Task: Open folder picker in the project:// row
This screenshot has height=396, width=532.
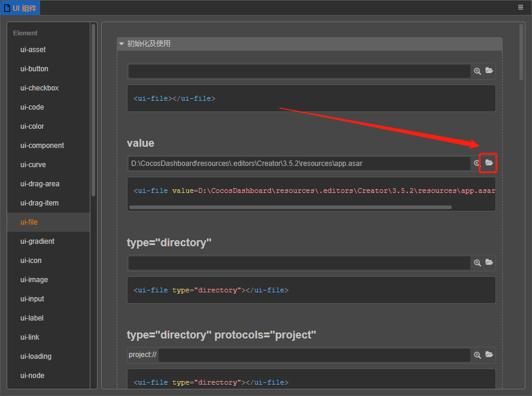Action: click(489, 355)
